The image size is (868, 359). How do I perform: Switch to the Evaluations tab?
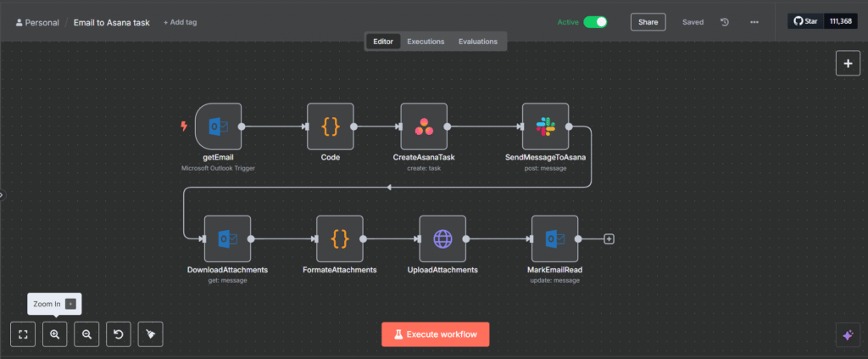[478, 41]
